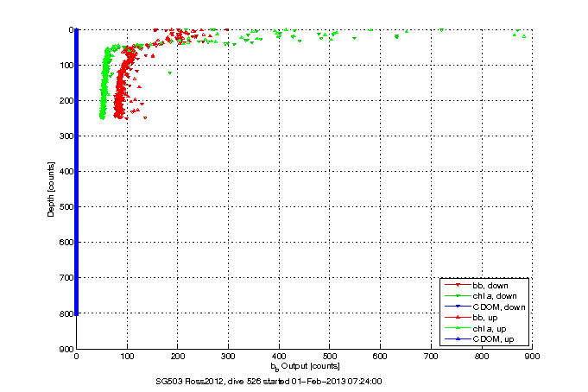Click the y-axis tick label 700
Screen dimensions: 588x392
point(66,277)
